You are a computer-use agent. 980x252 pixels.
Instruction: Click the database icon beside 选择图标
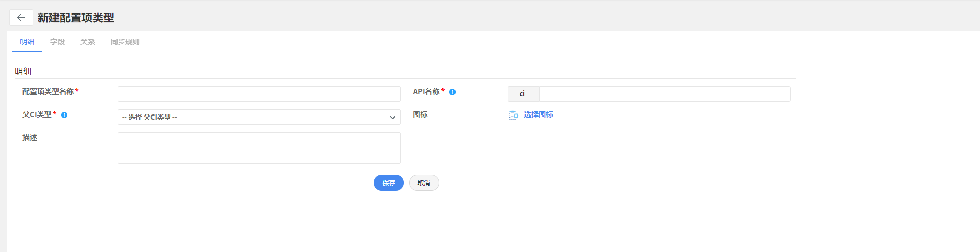[x=513, y=115]
